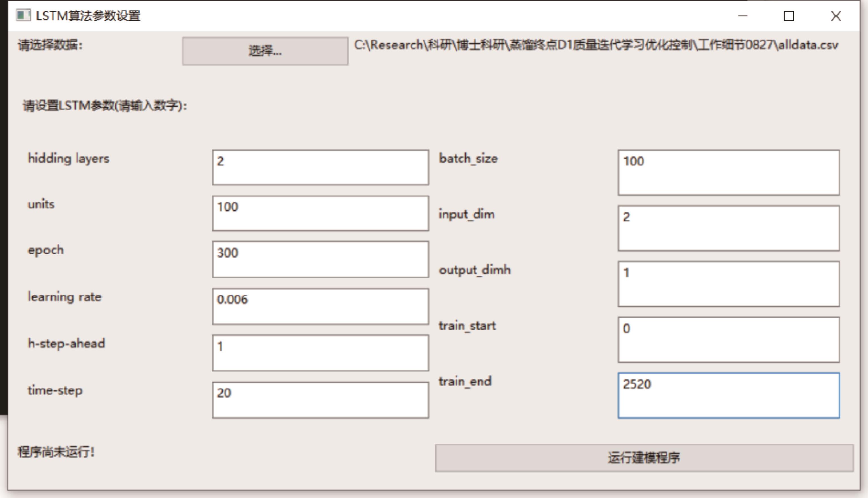Click the train_end field showing 2520
Image resolution: width=868 pixels, height=498 pixels.
pos(729,395)
